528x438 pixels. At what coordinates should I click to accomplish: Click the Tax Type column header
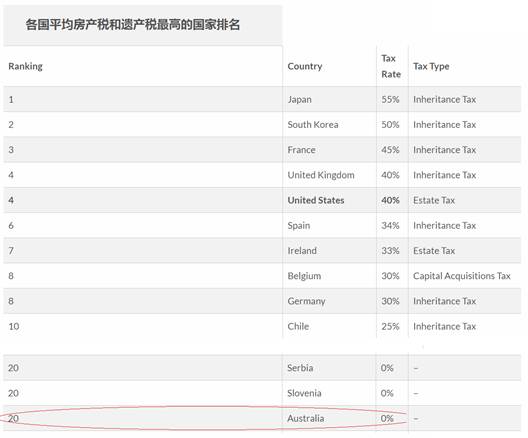pyautogui.click(x=431, y=66)
